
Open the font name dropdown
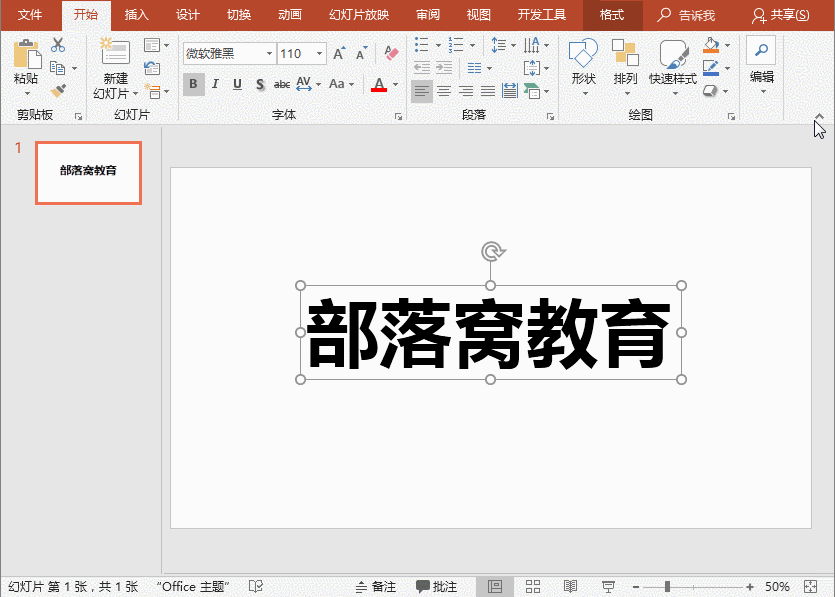tap(269, 53)
